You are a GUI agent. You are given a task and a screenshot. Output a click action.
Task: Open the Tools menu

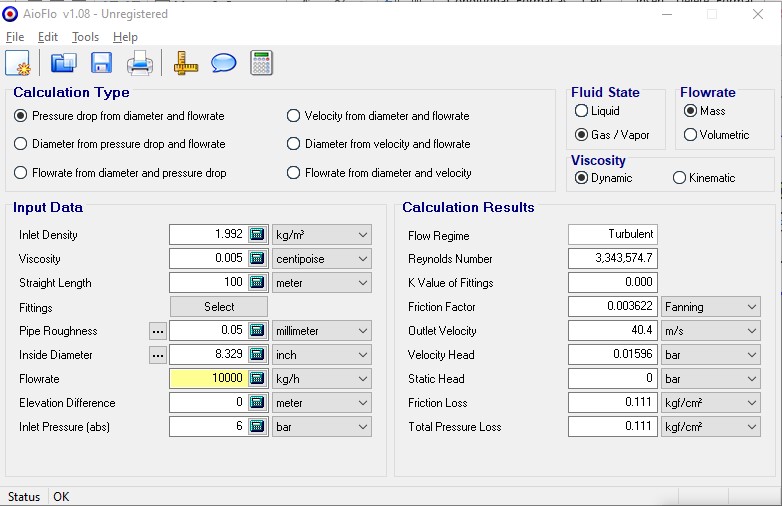(85, 37)
